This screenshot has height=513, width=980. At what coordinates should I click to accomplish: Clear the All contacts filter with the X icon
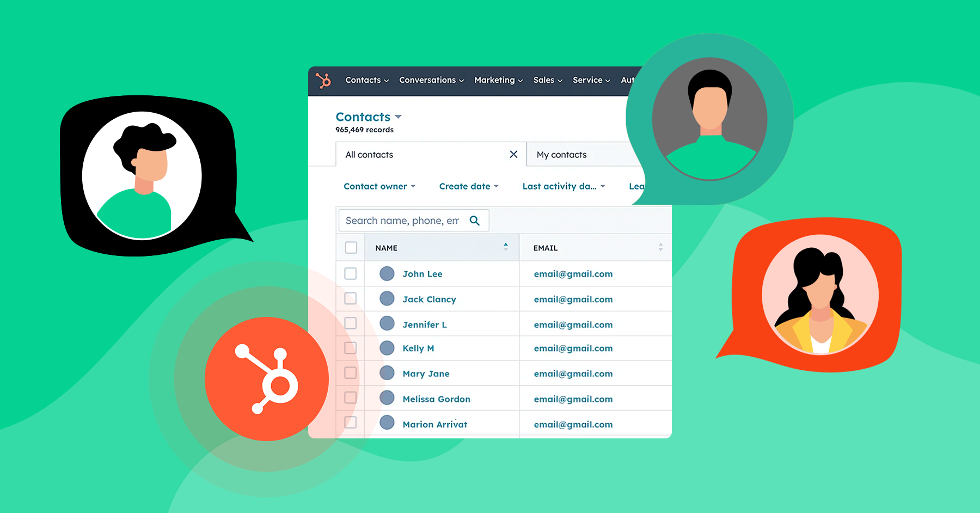[x=513, y=154]
